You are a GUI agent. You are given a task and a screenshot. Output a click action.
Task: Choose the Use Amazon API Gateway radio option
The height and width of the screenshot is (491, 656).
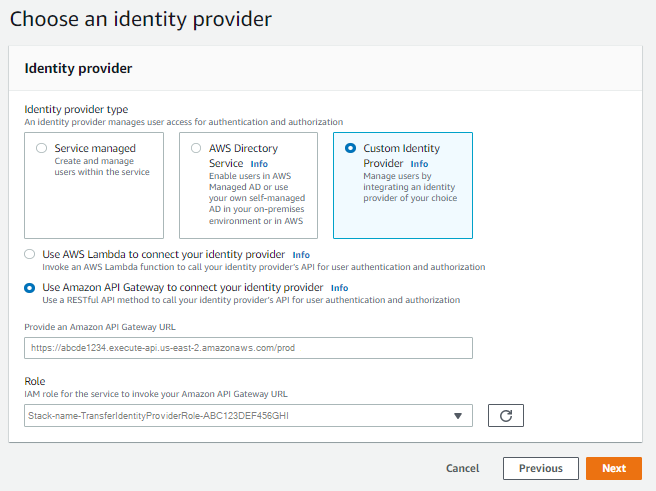pos(30,288)
